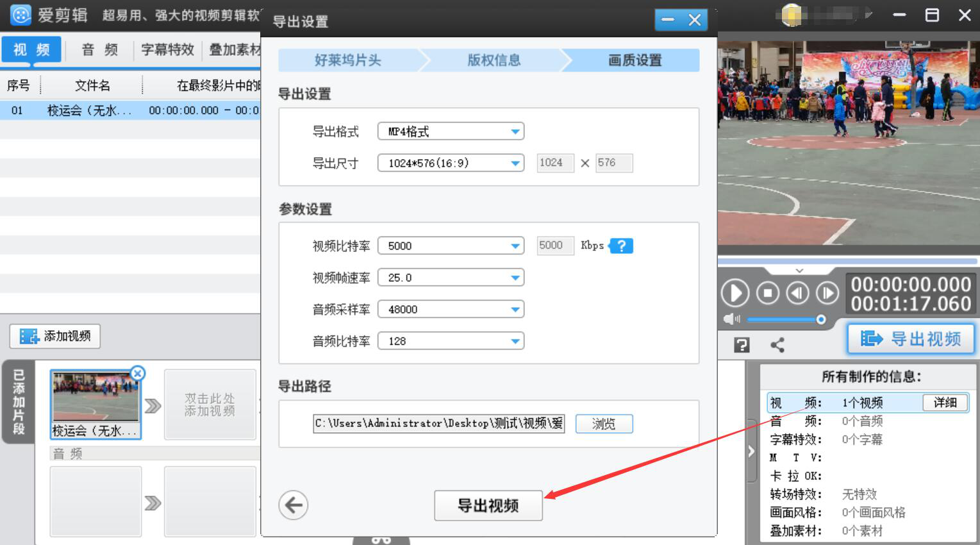Click the video preview image
980x545 pixels.
pyautogui.click(x=849, y=144)
